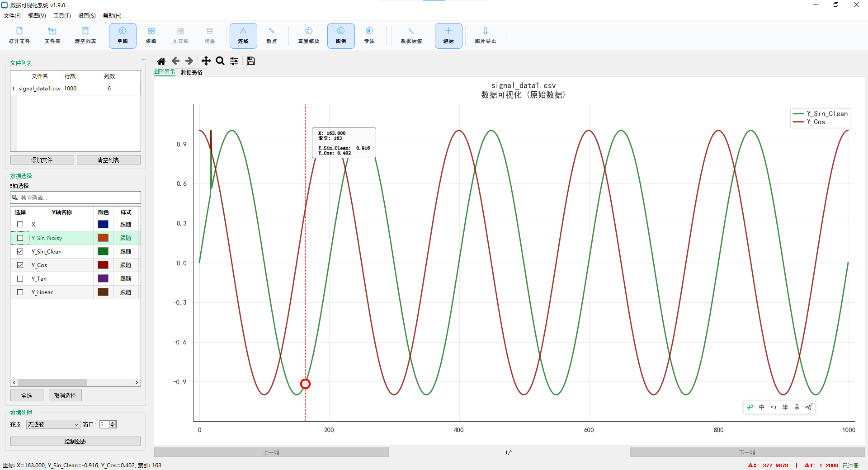Click the green color swatch for Y_Sin_Clean

pos(103,252)
